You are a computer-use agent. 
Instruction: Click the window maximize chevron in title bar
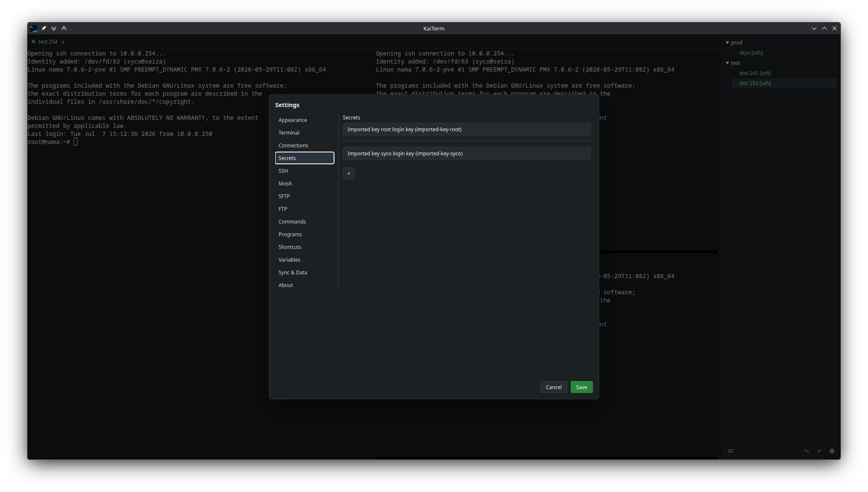point(824,28)
